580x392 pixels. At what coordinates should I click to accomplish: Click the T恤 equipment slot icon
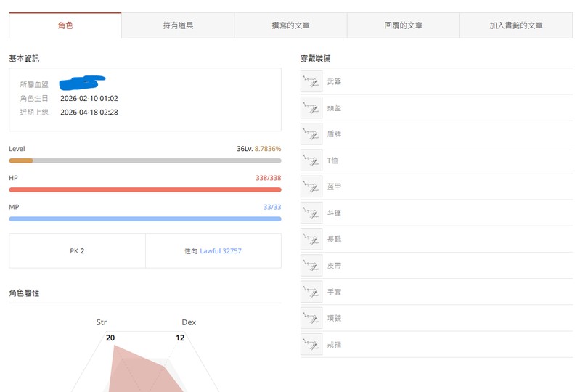[x=311, y=160]
